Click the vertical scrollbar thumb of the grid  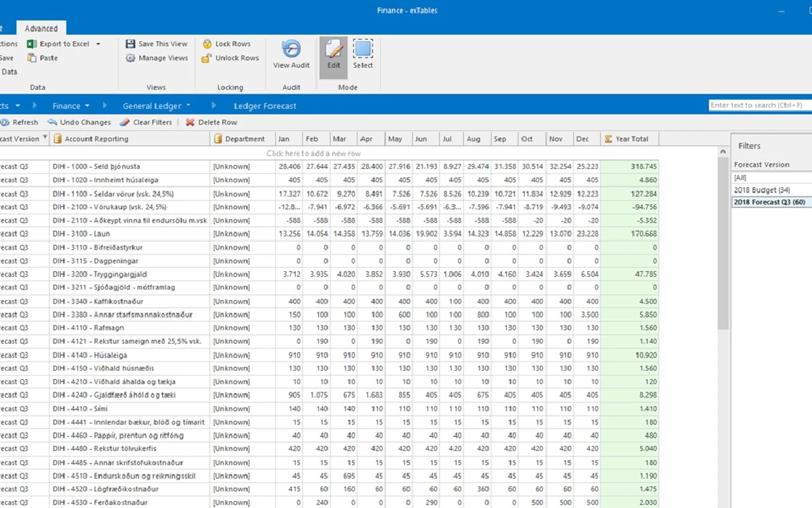coord(723,243)
